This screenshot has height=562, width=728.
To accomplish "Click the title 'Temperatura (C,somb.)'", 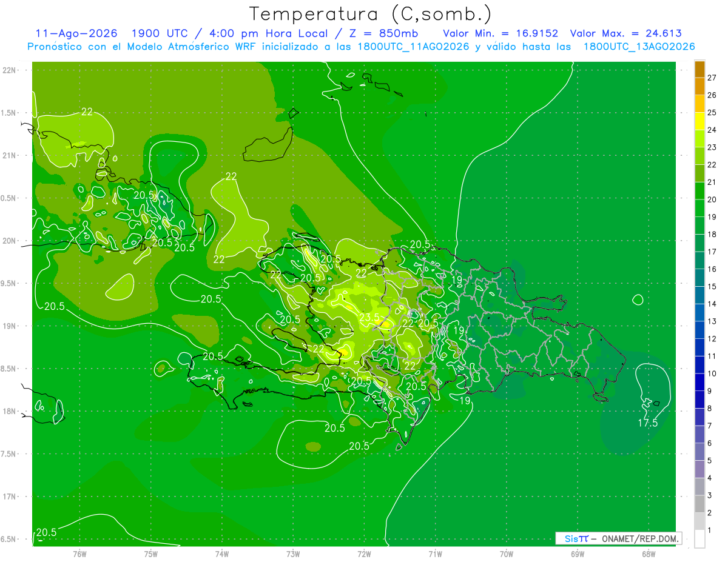I will (x=371, y=14).
